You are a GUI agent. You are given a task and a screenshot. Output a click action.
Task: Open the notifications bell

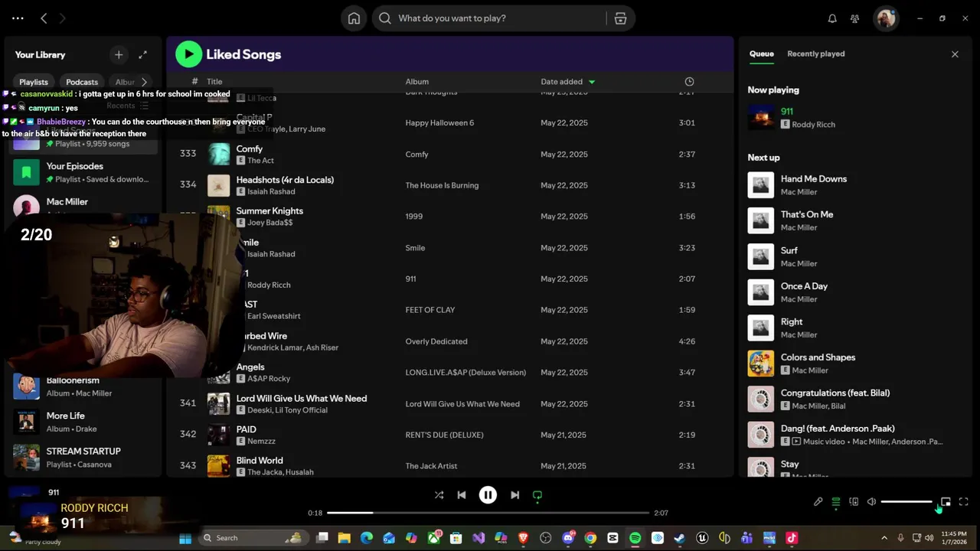[x=832, y=18]
